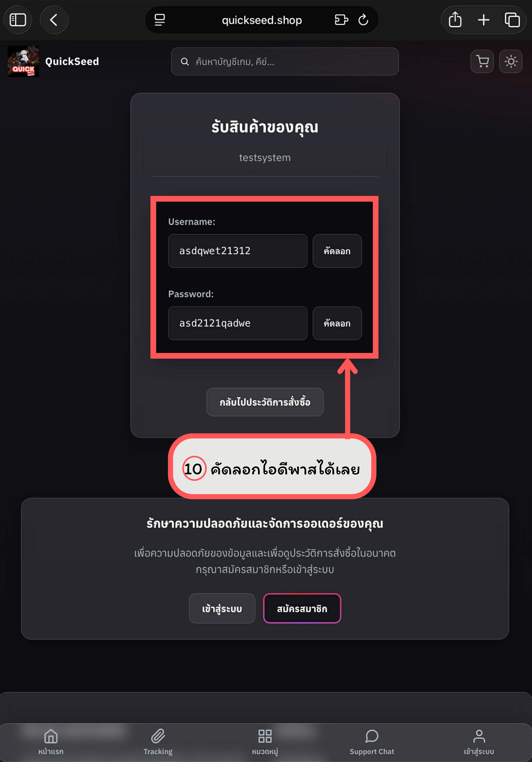
Task: Focus the search field ค้นหาบัญชีเกม
Action: click(285, 61)
